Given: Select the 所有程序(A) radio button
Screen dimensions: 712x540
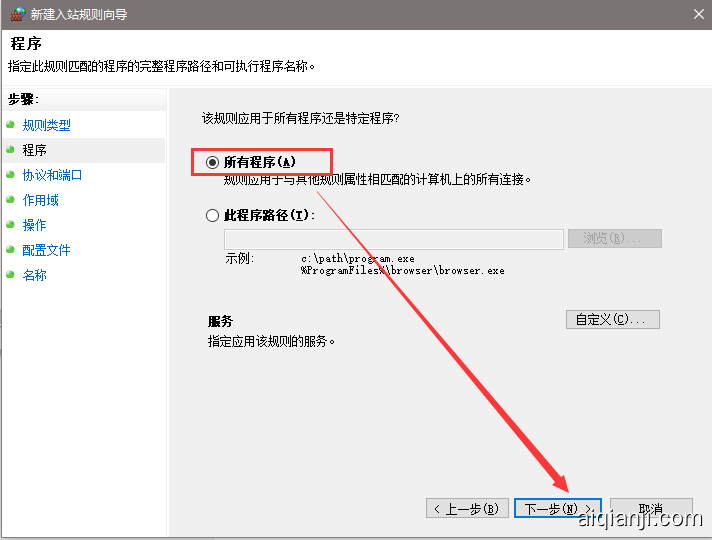Looking at the screenshot, I should [x=212, y=162].
